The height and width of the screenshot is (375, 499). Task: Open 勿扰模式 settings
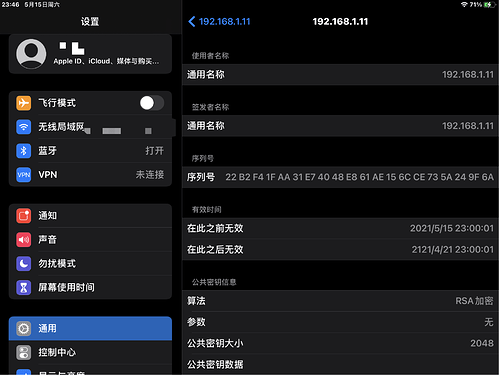pyautogui.click(x=90, y=264)
